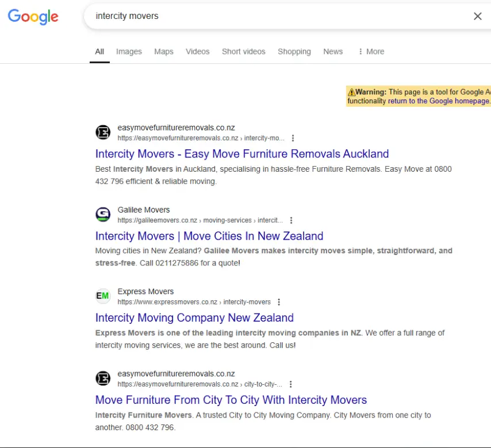
Task: Expand the More search filters menu
Action: click(x=371, y=52)
